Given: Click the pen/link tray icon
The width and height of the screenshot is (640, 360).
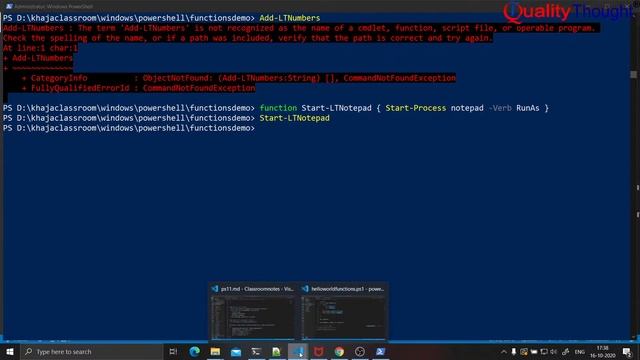Looking at the screenshot, I should 566,351.
